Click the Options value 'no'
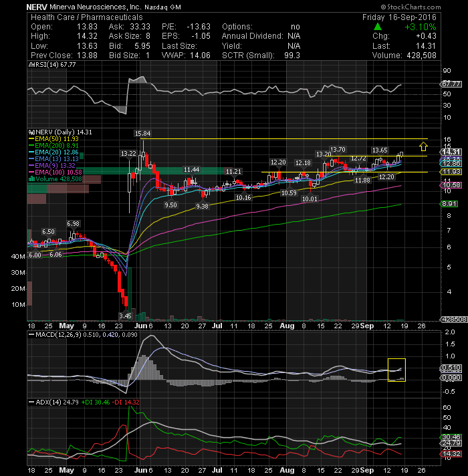 (x=296, y=27)
